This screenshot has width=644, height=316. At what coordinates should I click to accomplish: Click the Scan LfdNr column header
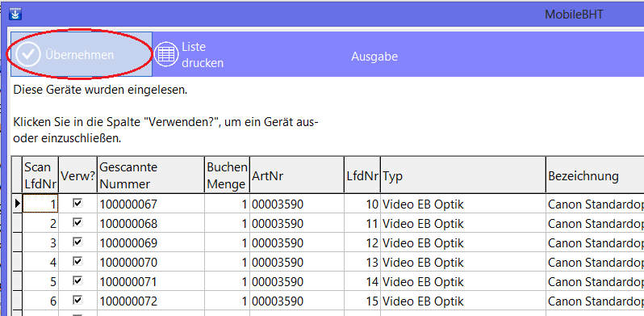[40, 175]
